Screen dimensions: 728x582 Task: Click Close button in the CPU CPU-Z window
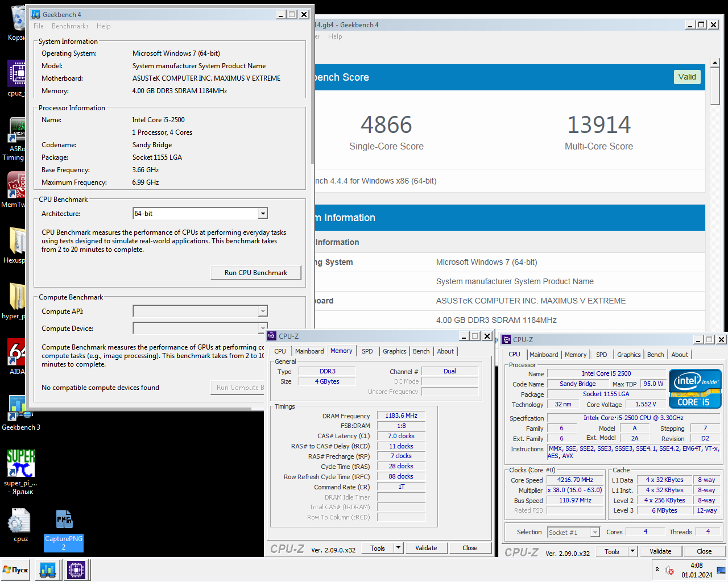pos(704,551)
